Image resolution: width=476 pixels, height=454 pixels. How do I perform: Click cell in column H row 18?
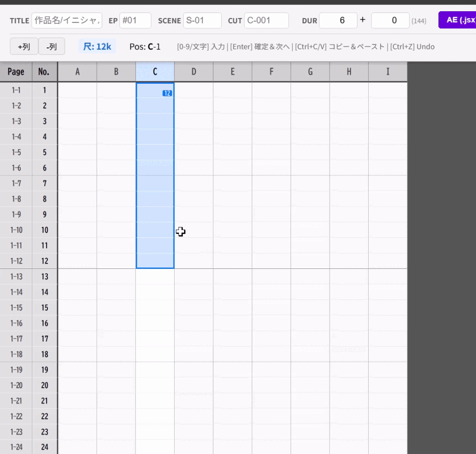coord(349,354)
